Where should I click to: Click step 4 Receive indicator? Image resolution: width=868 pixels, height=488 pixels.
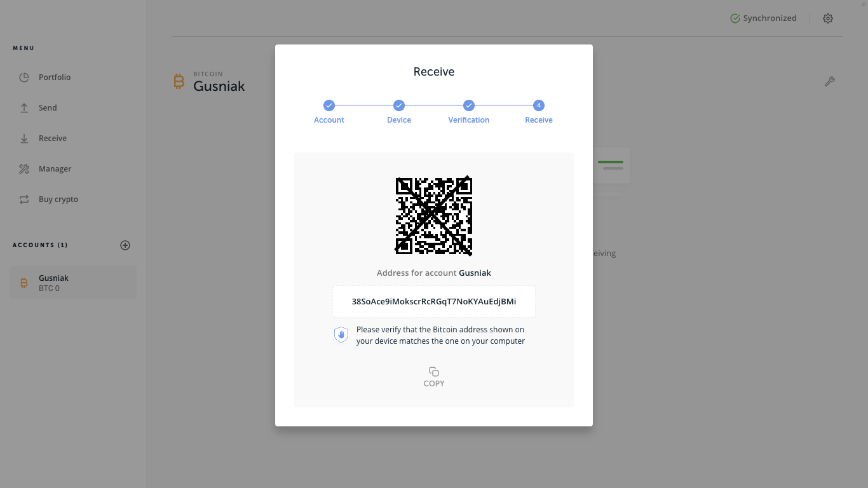[x=538, y=105]
